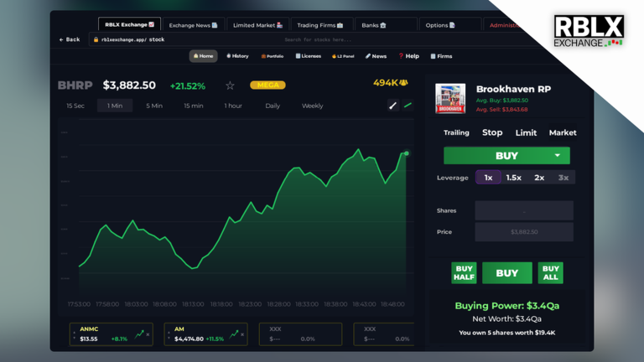
Task: Click the Price input field
Action: pos(524,232)
